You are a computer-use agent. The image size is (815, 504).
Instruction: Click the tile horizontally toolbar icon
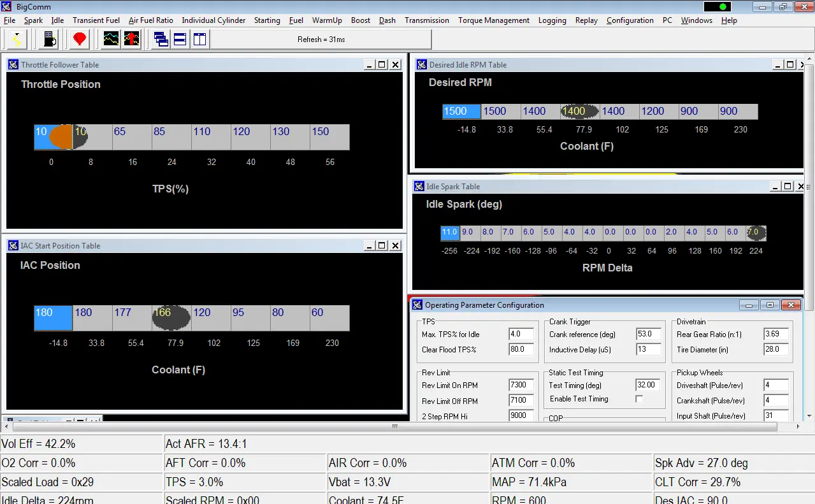[180, 40]
